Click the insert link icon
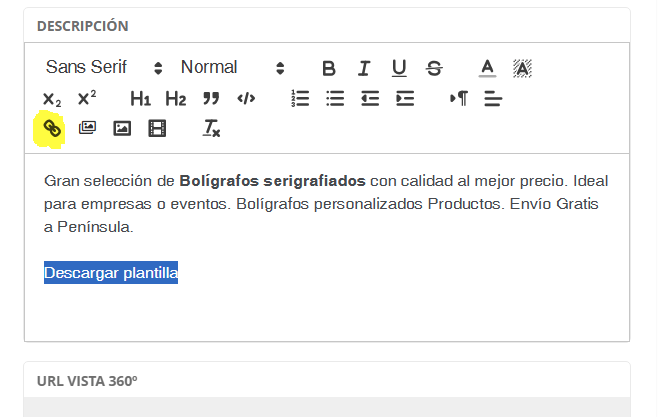The height and width of the screenshot is (417, 659). (52, 128)
